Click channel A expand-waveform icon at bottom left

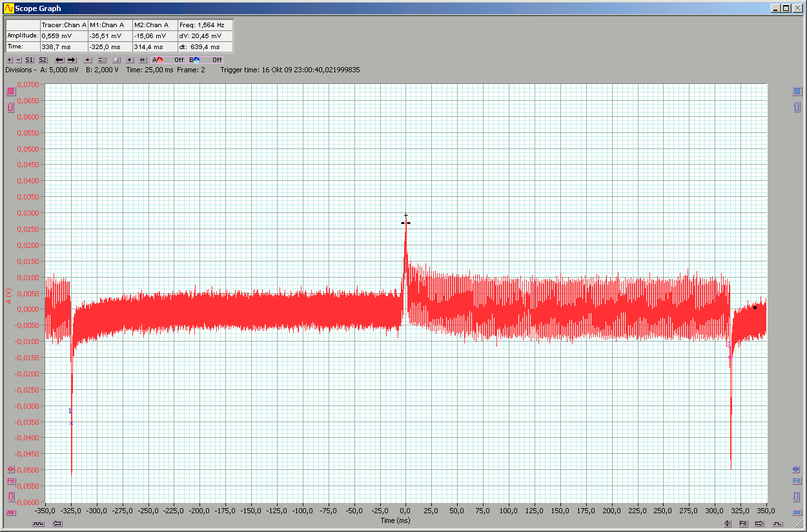click(x=10, y=512)
